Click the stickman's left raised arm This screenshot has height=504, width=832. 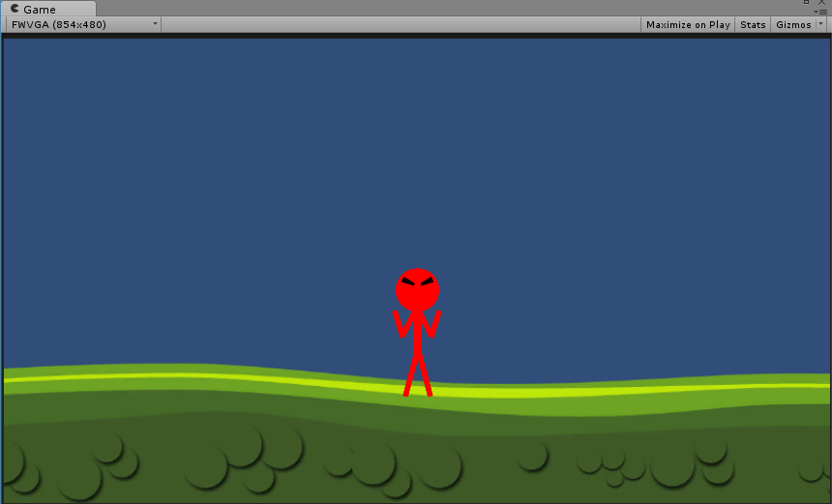pyautogui.click(x=399, y=324)
